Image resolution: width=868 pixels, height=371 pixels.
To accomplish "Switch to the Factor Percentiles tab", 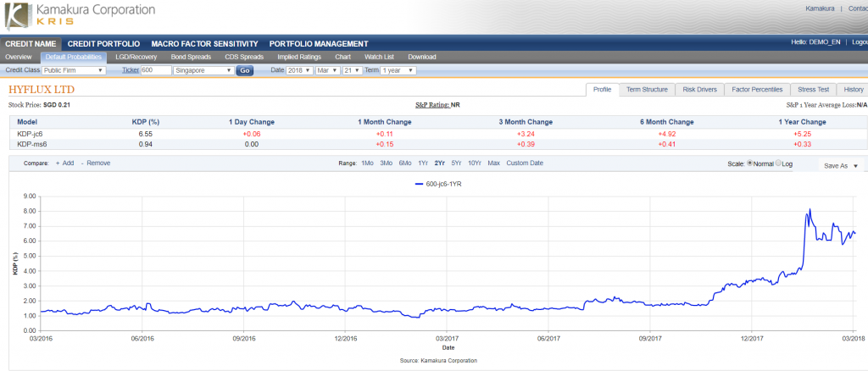I will pos(757,90).
